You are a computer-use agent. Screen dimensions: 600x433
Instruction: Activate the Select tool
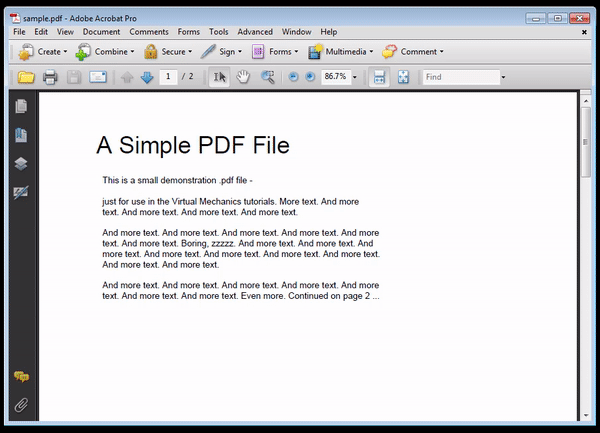click(x=219, y=77)
